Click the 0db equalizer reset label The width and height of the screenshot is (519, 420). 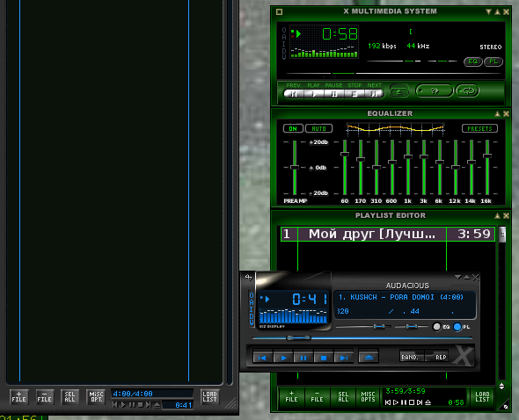318,168
